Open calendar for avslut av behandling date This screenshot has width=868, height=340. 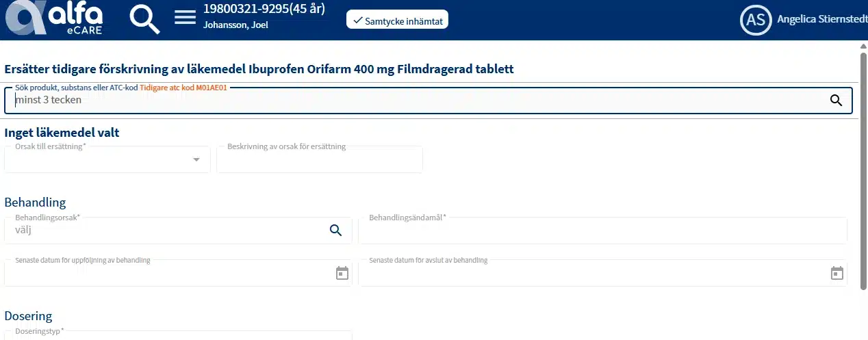837,274
